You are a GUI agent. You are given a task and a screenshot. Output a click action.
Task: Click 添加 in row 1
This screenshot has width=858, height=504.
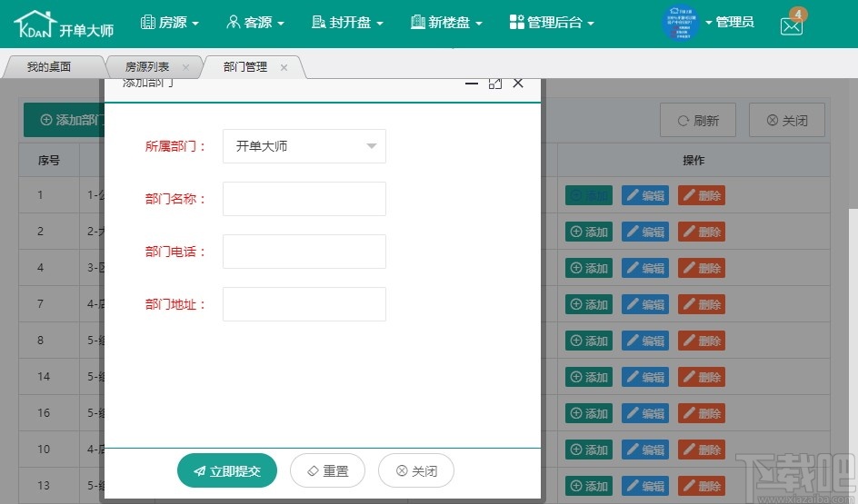589,195
